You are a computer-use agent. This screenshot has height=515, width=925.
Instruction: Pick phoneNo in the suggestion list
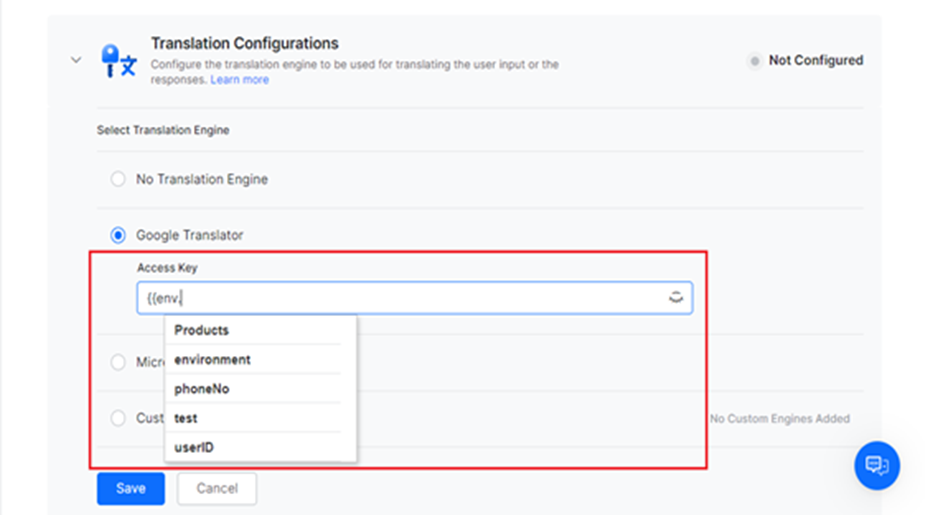(201, 389)
